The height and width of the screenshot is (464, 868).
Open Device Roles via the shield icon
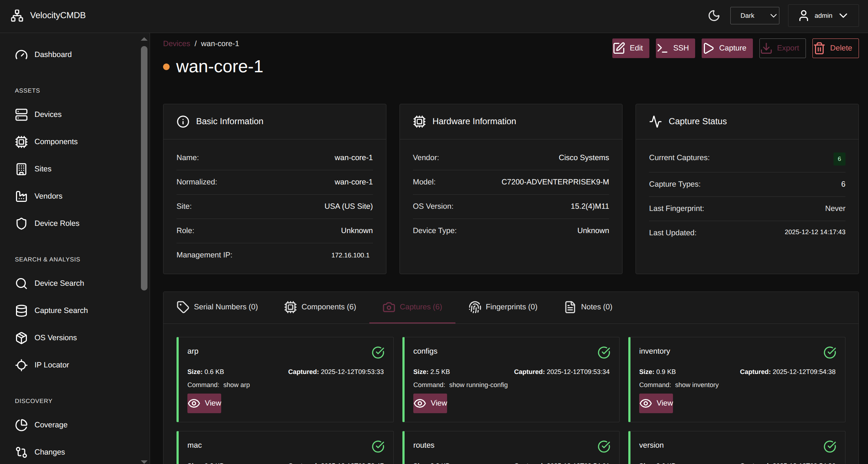tap(21, 223)
